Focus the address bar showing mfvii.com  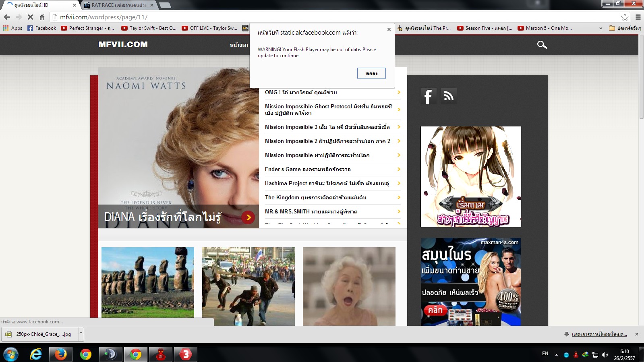334,17
